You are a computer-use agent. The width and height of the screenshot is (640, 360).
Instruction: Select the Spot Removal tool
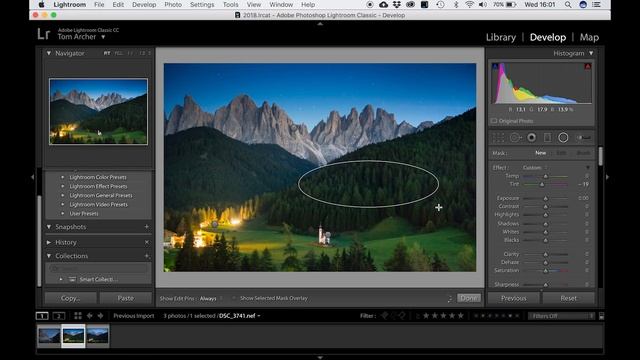coord(516,138)
